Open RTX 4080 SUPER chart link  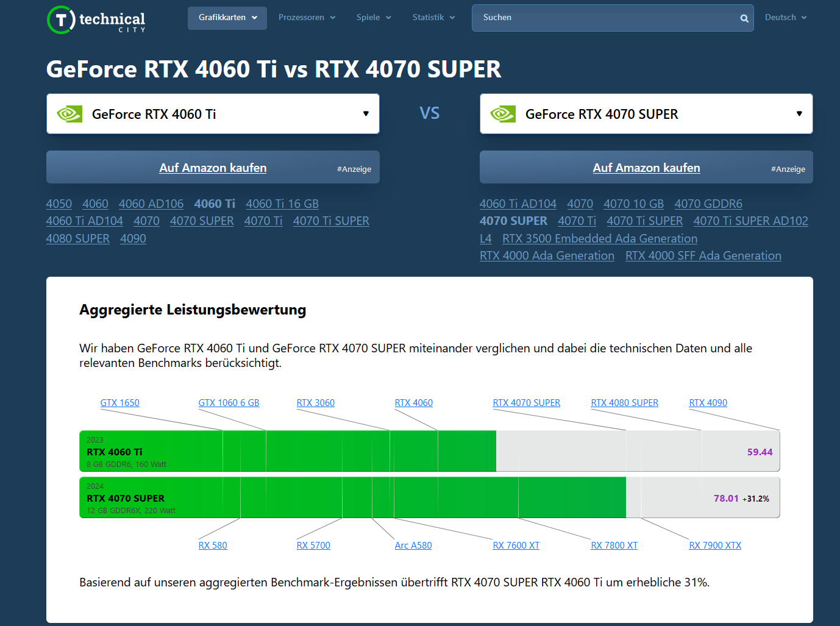tap(625, 403)
